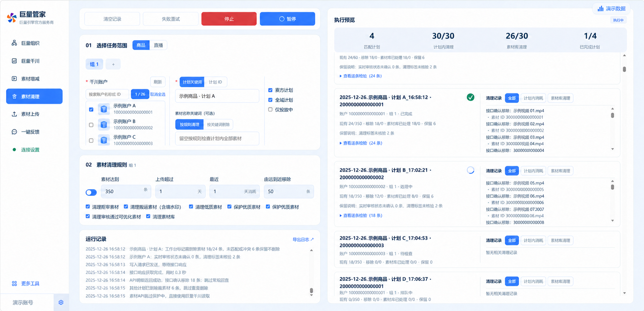Click the green dot beside 连接设置
This screenshot has width=644, height=311.
14,150
